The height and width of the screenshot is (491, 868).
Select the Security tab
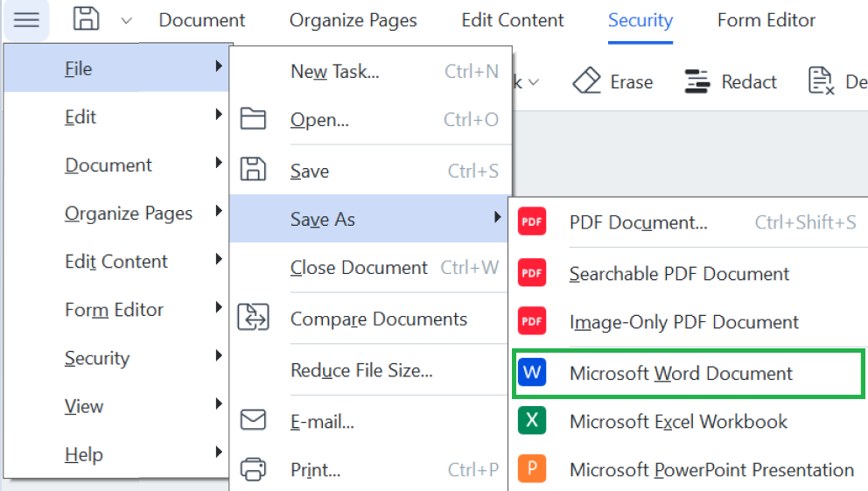(640, 20)
